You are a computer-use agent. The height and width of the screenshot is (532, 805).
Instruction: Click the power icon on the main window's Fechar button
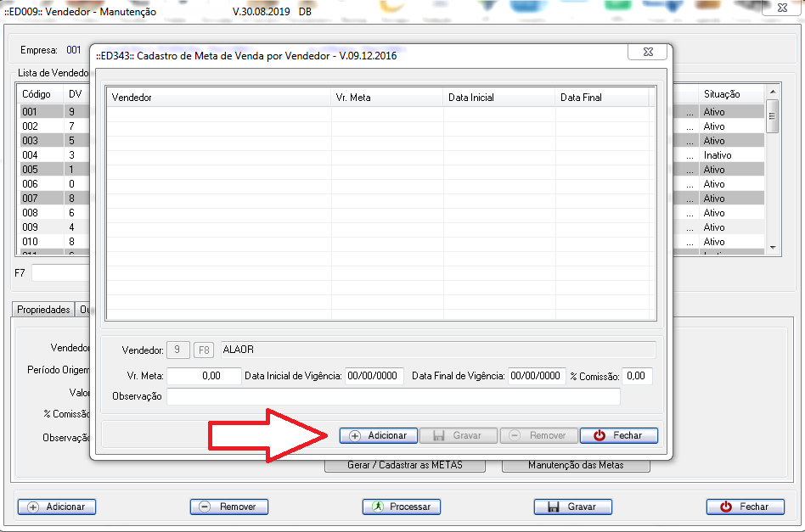(x=725, y=507)
